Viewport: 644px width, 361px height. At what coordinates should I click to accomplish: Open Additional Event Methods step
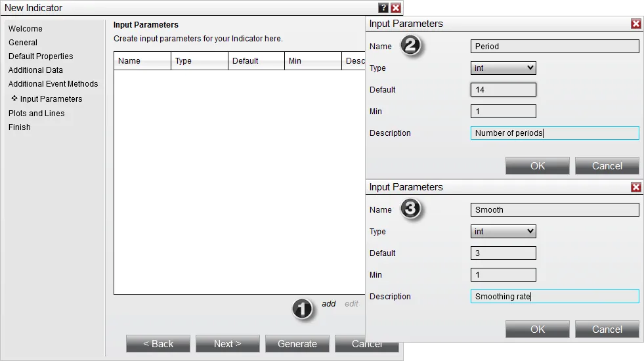53,84
